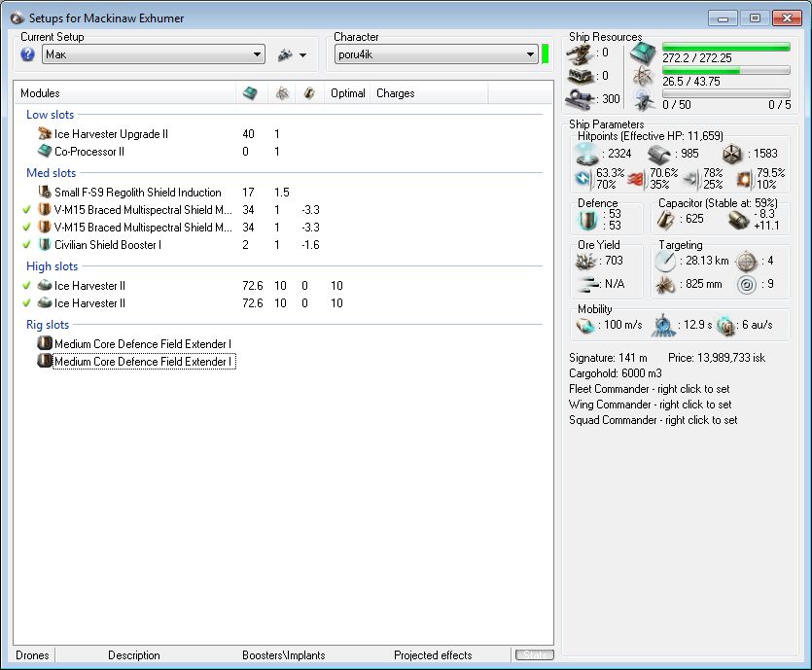Image resolution: width=812 pixels, height=670 pixels.
Task: Click the explosive resistance icon
Action: (745, 179)
